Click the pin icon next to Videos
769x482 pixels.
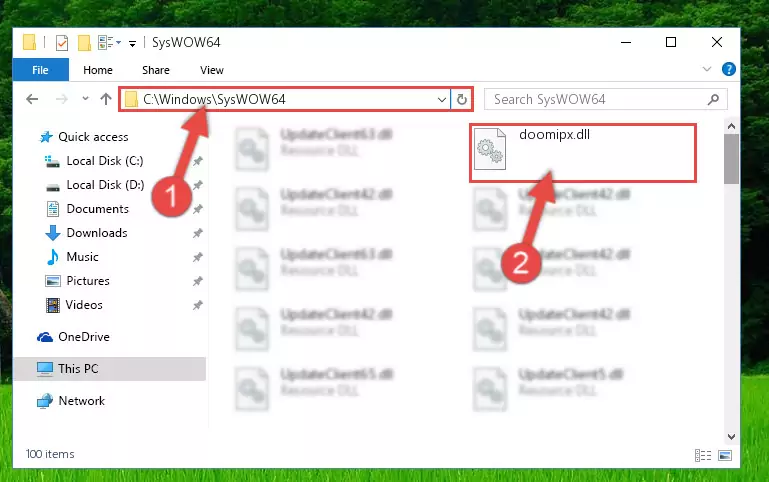click(198, 305)
